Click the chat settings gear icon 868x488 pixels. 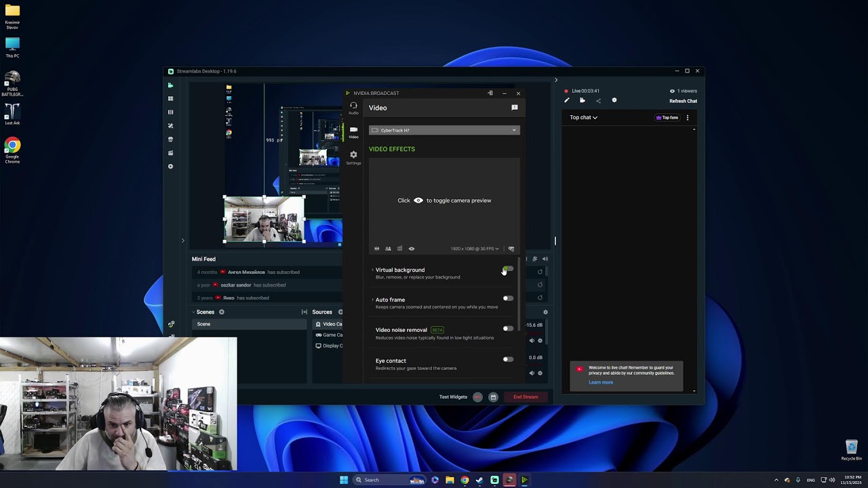click(x=614, y=100)
